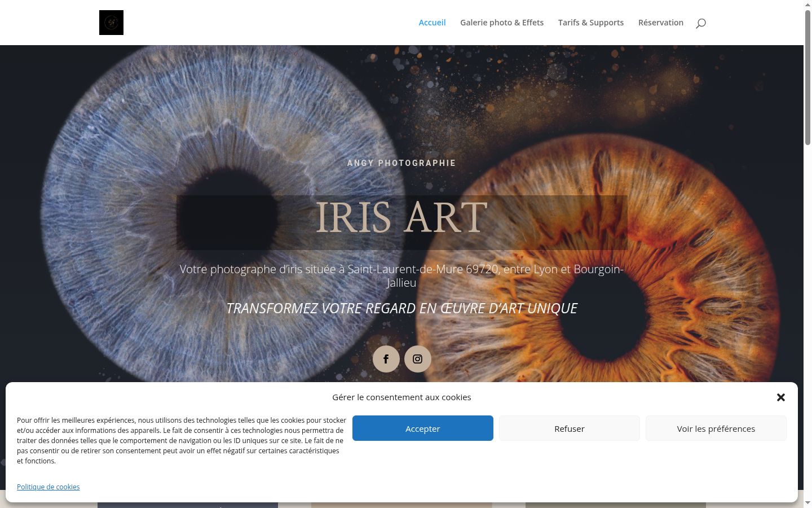812x508 pixels.
Task: Open Galerie photo & Effets page
Action: tap(502, 23)
